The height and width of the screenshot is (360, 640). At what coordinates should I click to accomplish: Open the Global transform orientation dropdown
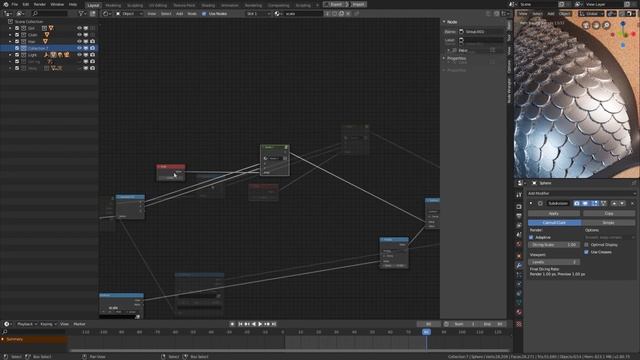click(591, 13)
